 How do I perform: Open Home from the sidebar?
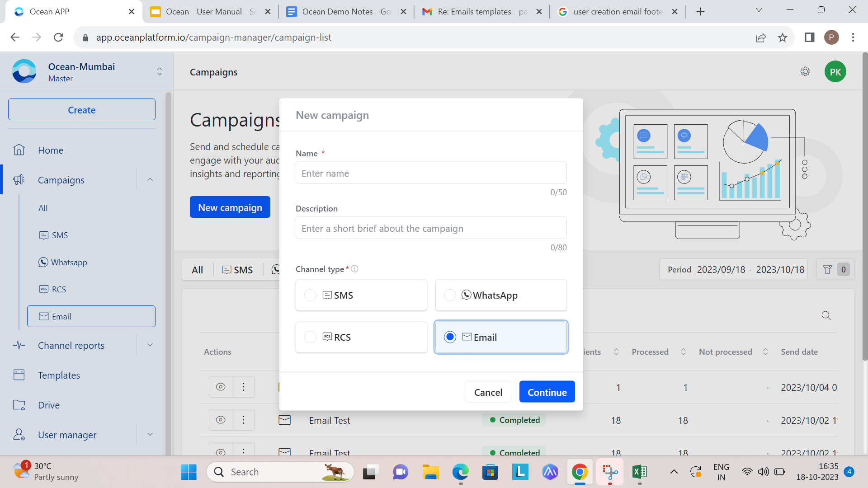point(51,150)
